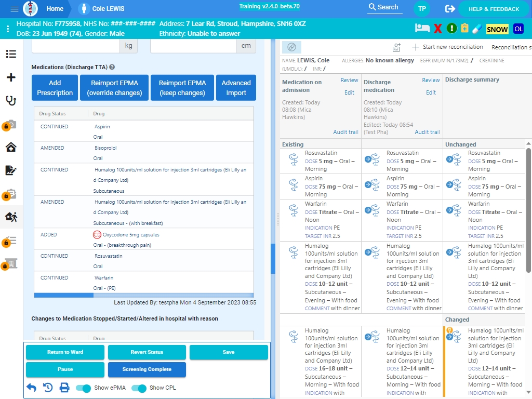Click the logout arrow icon
This screenshot has height=399, width=532.
pos(450,9)
